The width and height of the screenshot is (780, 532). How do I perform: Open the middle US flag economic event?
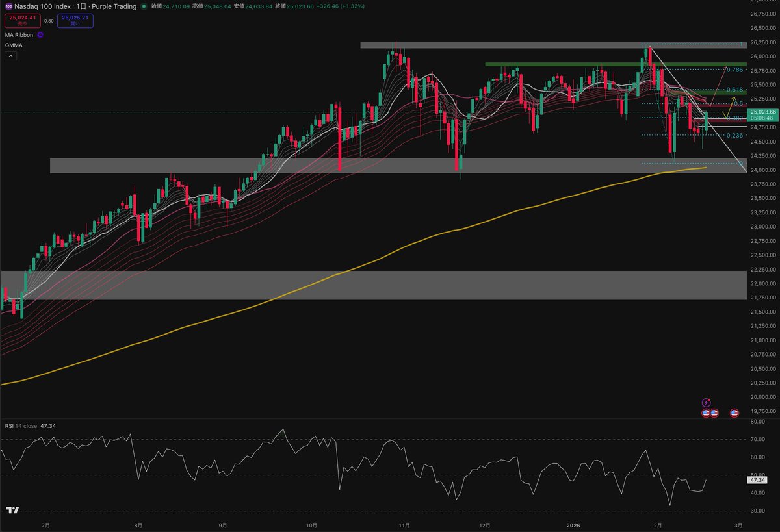pyautogui.click(x=714, y=412)
